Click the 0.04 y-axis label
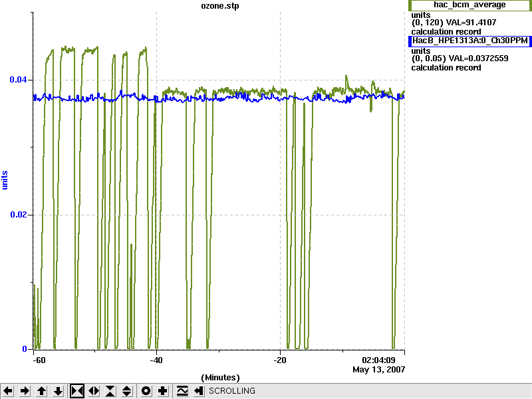The height and width of the screenshot is (399, 532). [x=18, y=80]
